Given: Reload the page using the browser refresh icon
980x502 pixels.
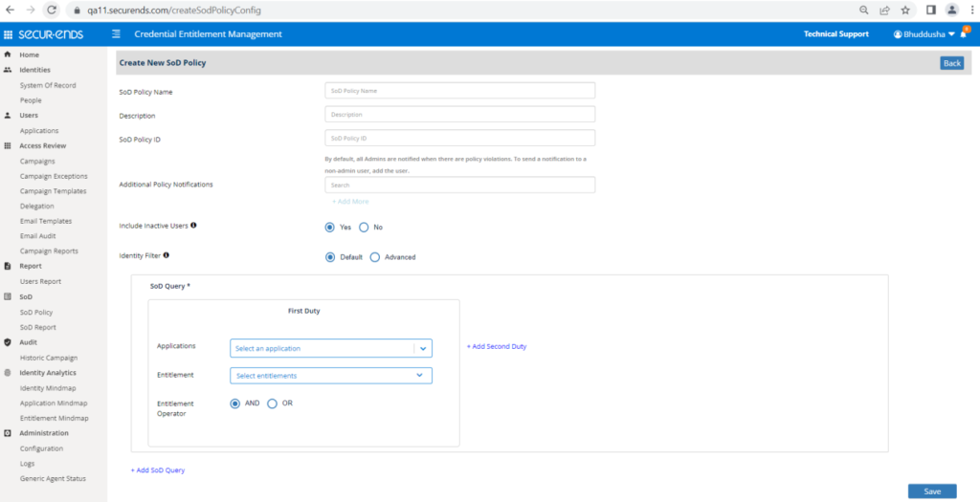Looking at the screenshot, I should click(52, 10).
